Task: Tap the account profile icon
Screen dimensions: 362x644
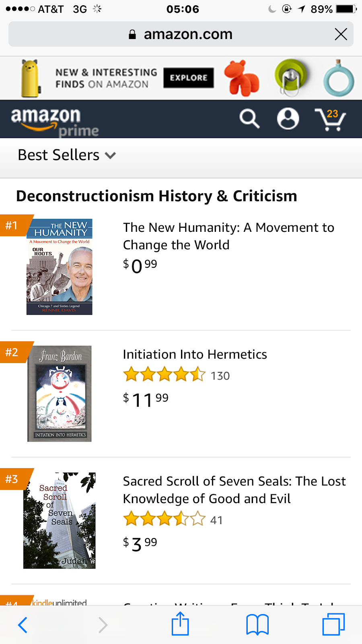Action: click(x=288, y=119)
